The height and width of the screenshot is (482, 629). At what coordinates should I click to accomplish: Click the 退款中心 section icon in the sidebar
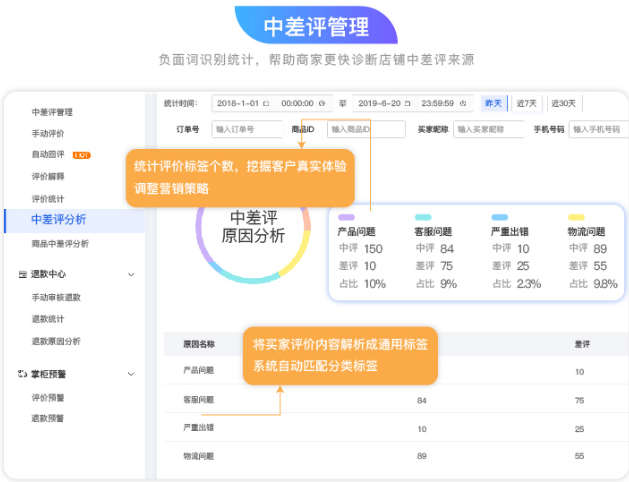[x=23, y=273]
